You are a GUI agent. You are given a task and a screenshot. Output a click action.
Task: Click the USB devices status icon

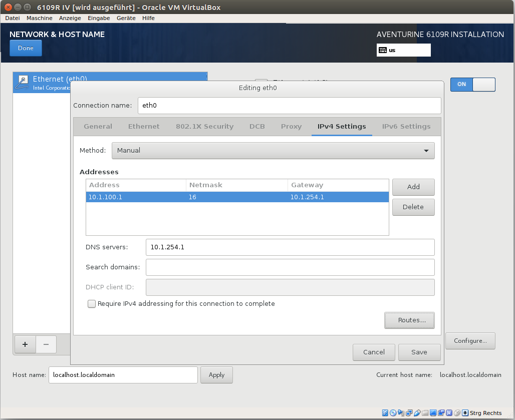click(x=417, y=413)
